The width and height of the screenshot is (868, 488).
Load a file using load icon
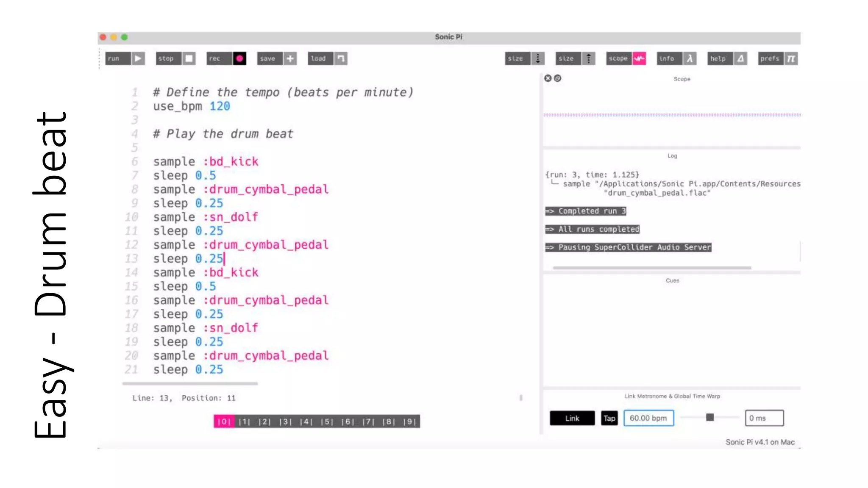[341, 58]
